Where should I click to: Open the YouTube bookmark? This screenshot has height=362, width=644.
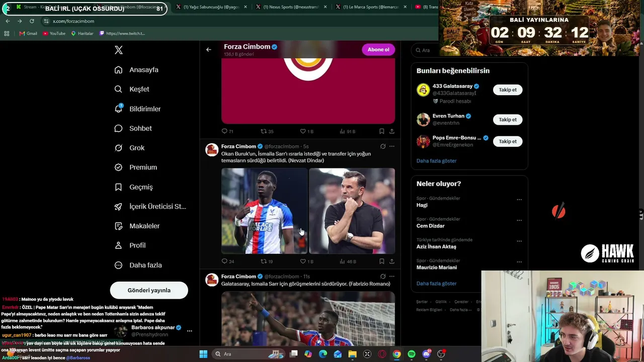pos(54,34)
